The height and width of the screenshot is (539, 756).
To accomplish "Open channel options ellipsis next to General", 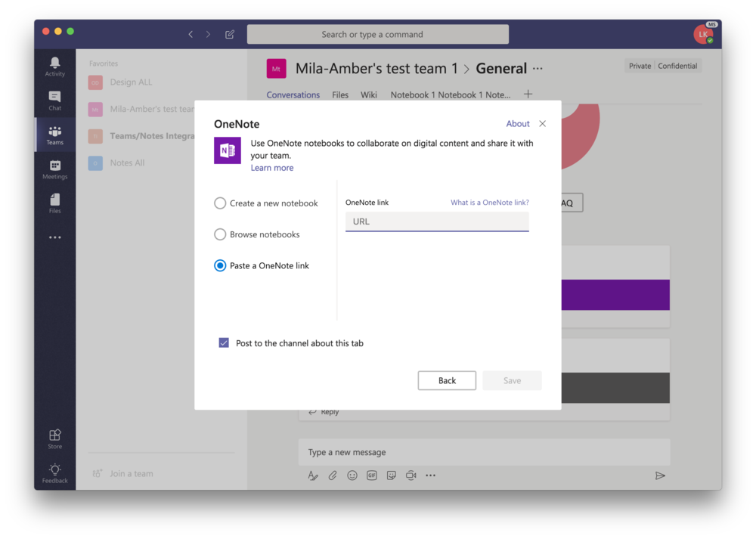I will pos(538,69).
